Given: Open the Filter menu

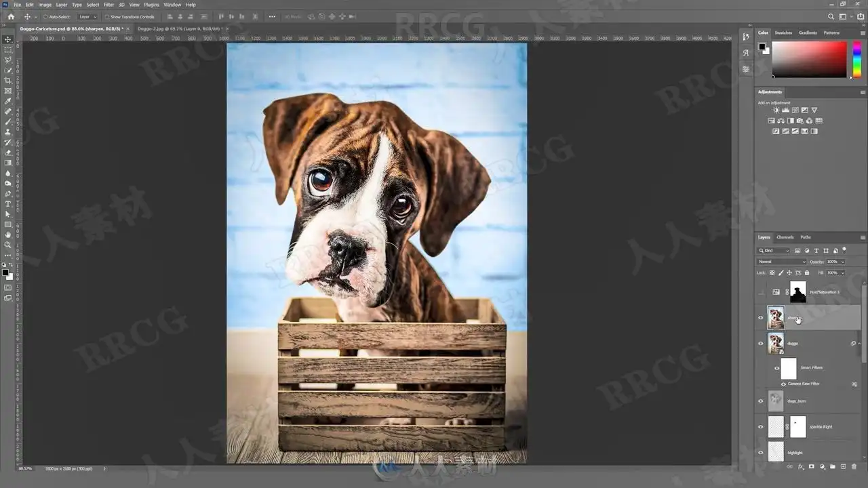Looking at the screenshot, I should (108, 5).
